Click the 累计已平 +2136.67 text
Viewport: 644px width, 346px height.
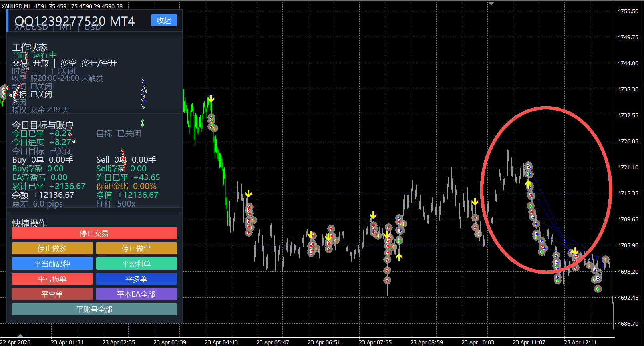49,186
